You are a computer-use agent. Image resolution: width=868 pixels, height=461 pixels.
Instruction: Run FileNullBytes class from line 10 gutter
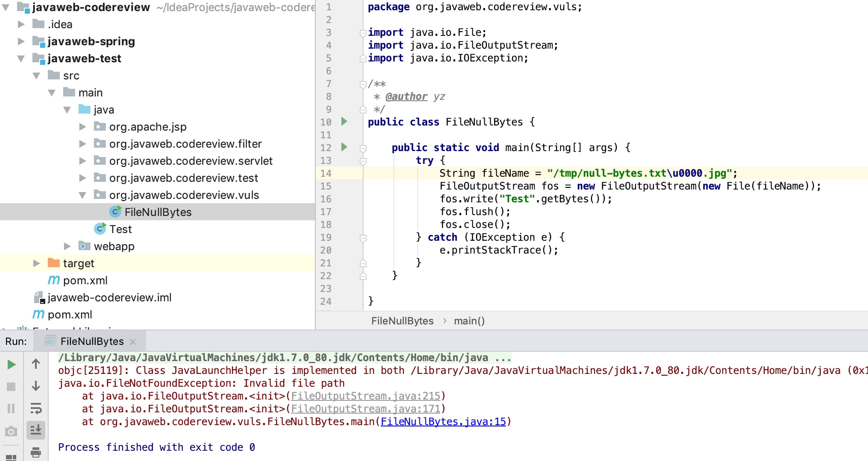pyautogui.click(x=344, y=122)
